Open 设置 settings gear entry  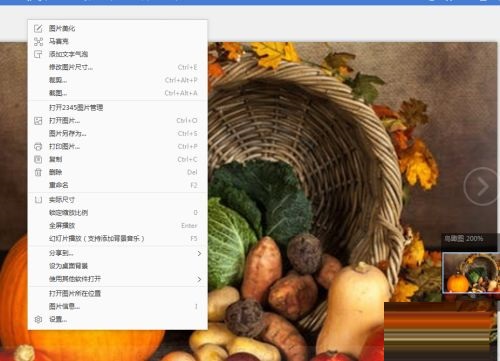tap(117, 319)
